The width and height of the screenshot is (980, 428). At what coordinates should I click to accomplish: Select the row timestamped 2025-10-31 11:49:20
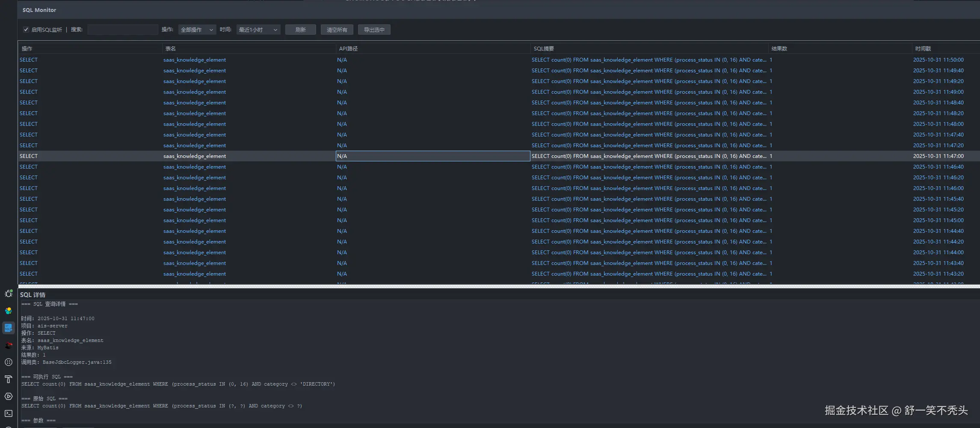coord(499,81)
